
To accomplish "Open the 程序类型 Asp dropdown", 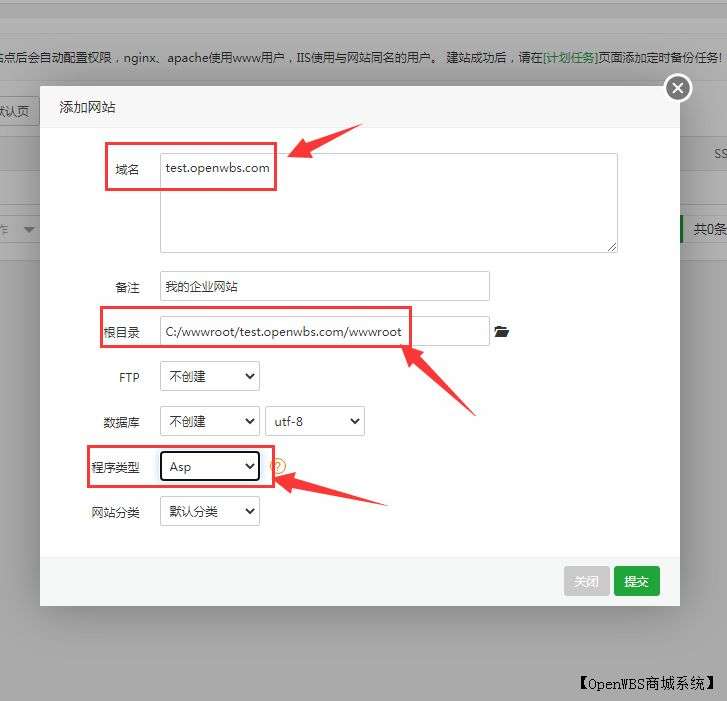I will tap(209, 466).
